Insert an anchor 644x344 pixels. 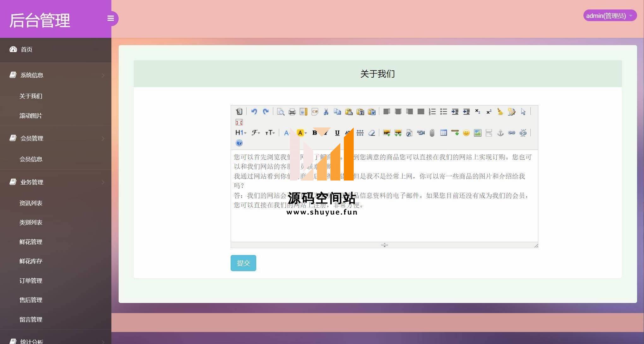click(500, 133)
